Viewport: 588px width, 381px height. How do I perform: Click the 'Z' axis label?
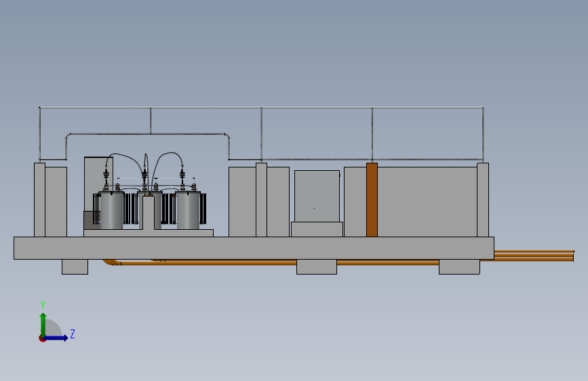(73, 334)
